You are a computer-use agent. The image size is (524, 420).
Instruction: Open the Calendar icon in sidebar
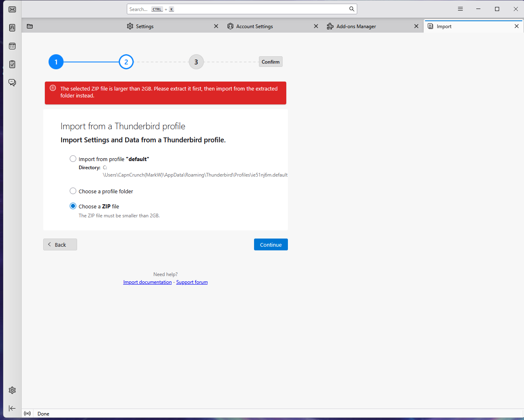tap(12, 46)
